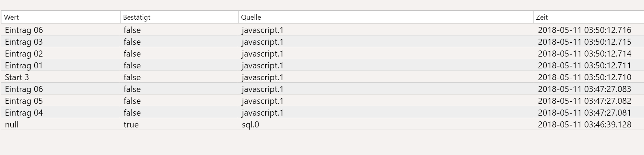Select the Eintrag 06 row at 03:47:27.083

click(x=323, y=89)
